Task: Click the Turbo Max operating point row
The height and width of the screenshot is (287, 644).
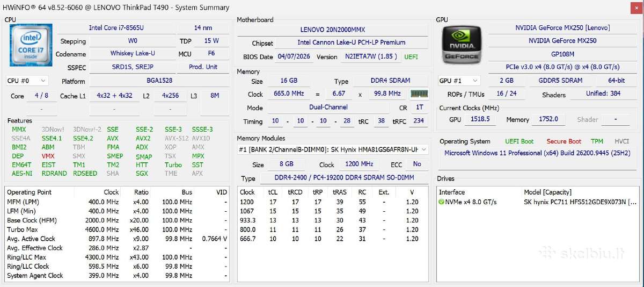Action: pyautogui.click(x=117, y=229)
